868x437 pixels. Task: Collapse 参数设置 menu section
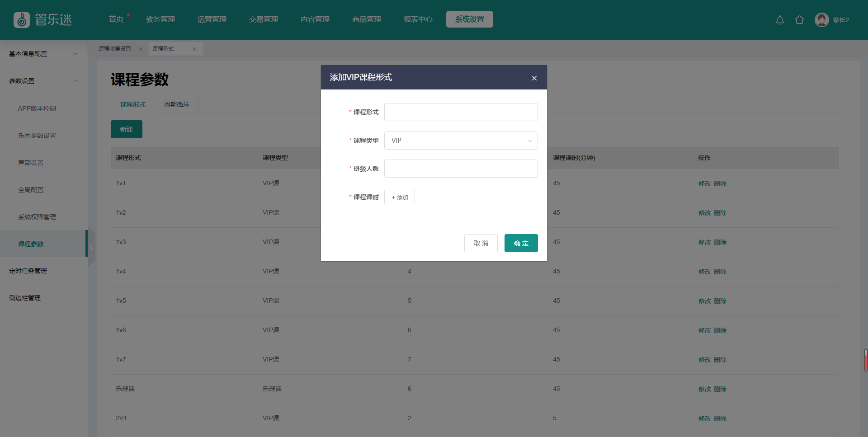click(x=43, y=81)
